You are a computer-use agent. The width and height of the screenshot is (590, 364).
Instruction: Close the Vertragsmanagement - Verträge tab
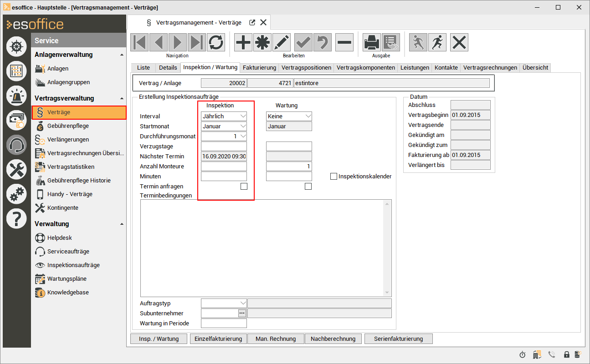point(263,22)
